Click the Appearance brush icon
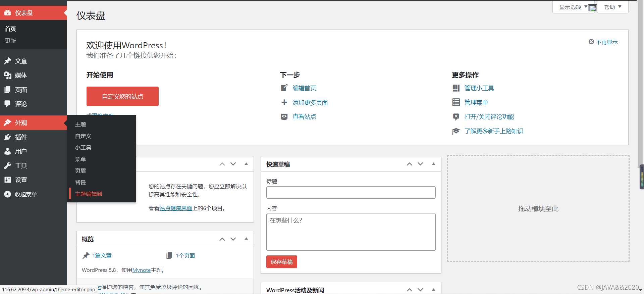The width and height of the screenshot is (644, 294). 8,123
